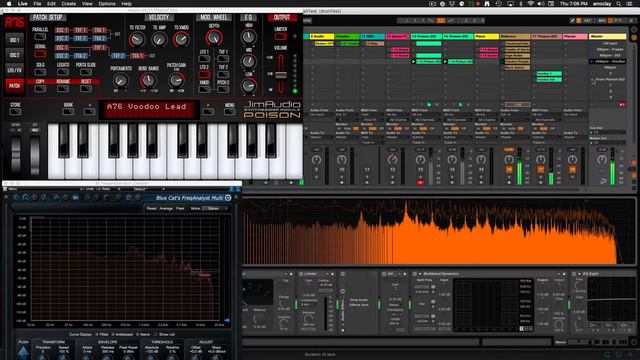Click the pan knob of the Piano track

tap(481, 160)
